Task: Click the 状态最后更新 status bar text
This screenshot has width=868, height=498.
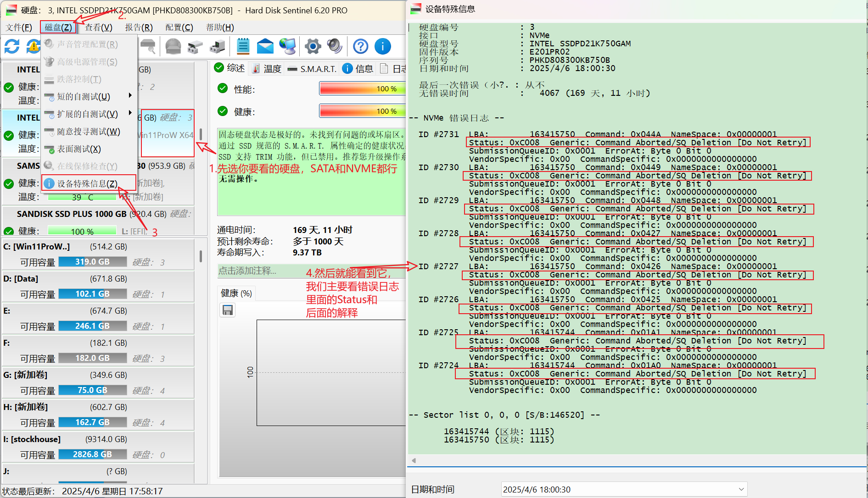Action: 83,491
